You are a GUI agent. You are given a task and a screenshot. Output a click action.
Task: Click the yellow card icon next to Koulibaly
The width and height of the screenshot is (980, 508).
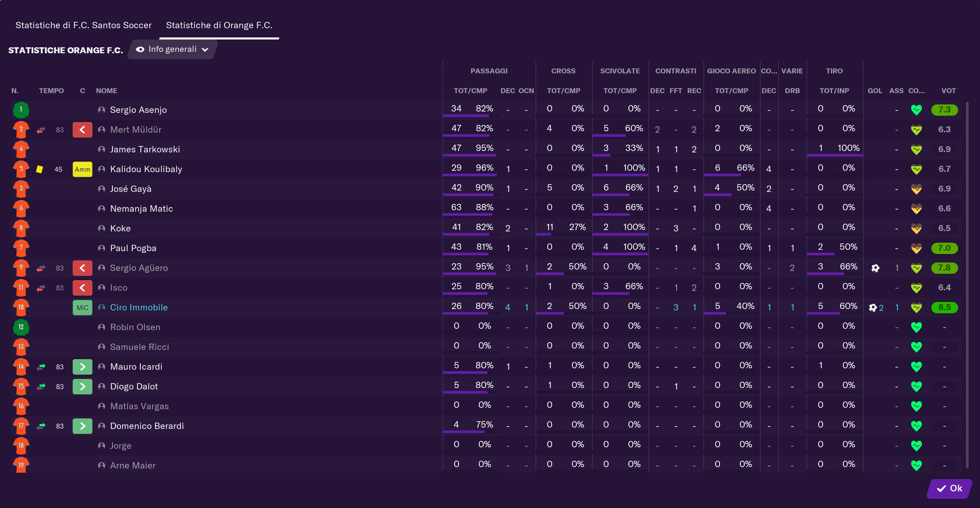pos(39,169)
